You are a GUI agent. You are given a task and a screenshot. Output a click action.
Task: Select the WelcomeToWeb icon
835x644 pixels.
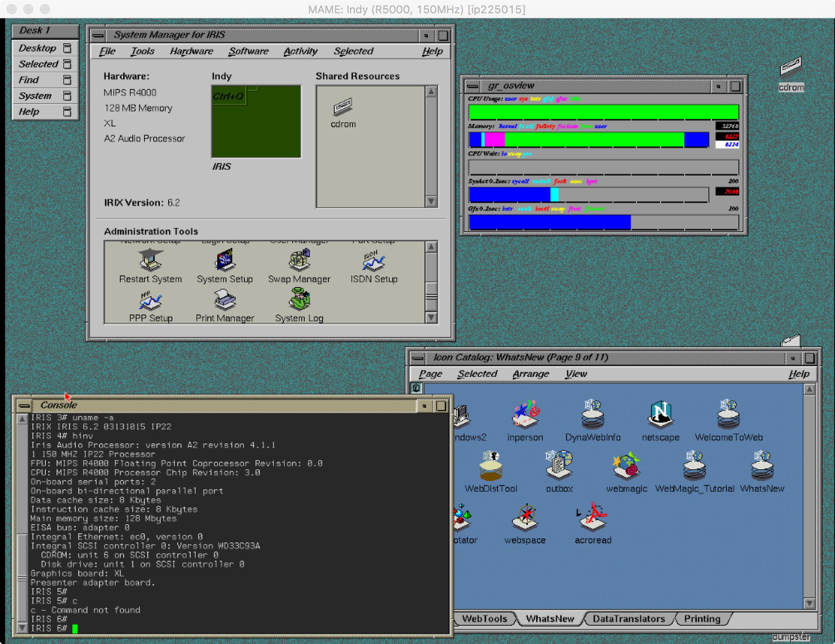click(728, 414)
